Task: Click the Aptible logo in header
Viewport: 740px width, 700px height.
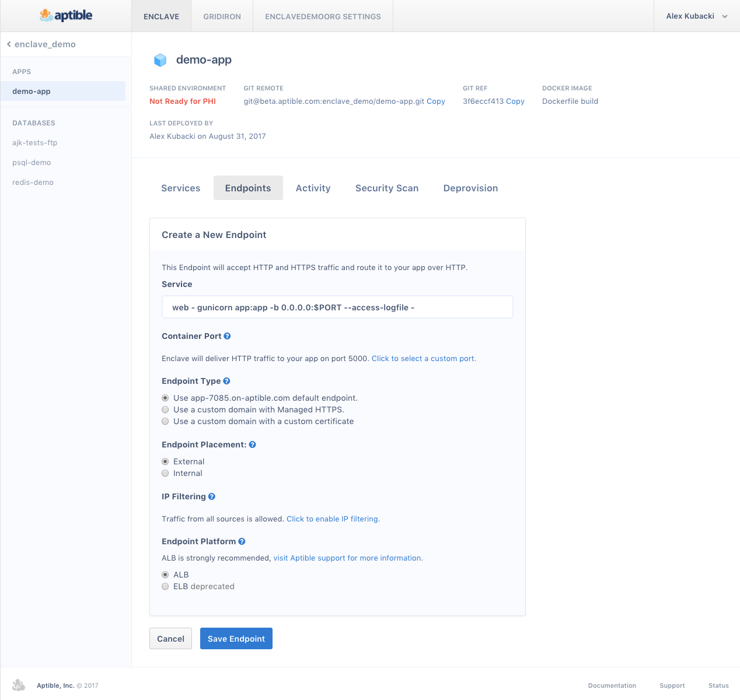Action: [x=66, y=16]
